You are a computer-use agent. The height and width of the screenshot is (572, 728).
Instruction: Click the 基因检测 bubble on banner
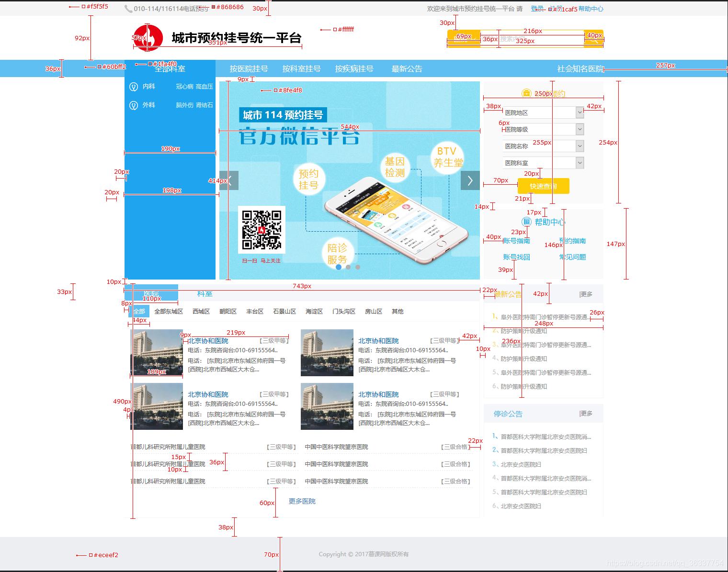395,167
